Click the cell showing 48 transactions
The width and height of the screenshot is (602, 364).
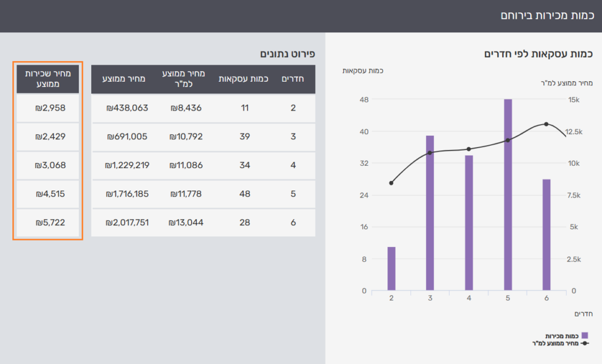coord(245,194)
